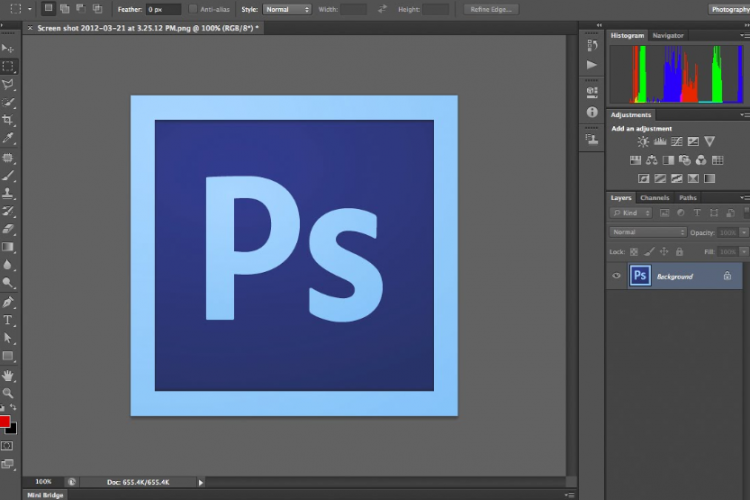Open the Adjustments panel menu
This screenshot has height=500, width=750.
click(745, 115)
